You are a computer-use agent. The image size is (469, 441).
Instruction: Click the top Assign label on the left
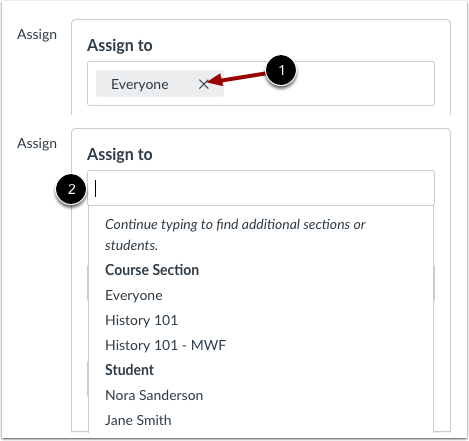pyautogui.click(x=37, y=35)
